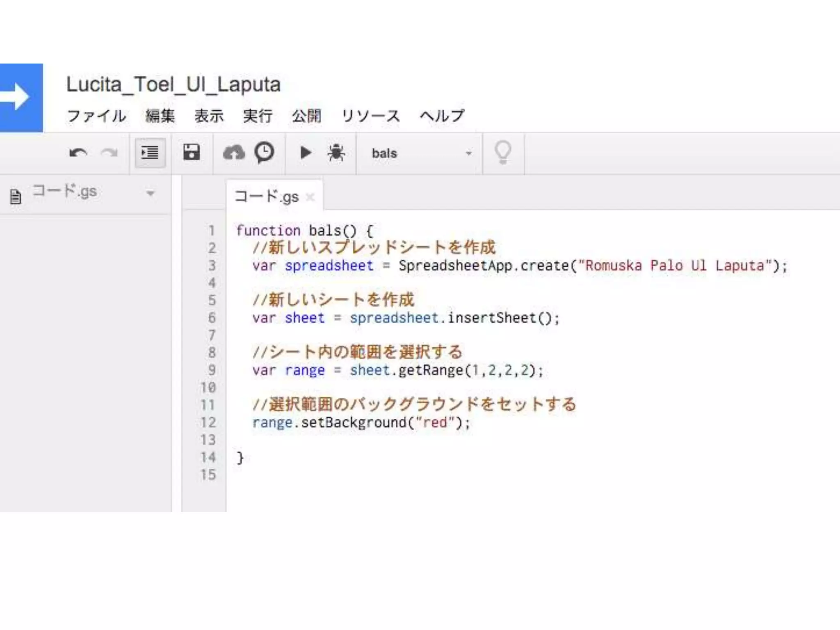
Task: Click the blue arrow Apps Script logo
Action: click(21, 98)
